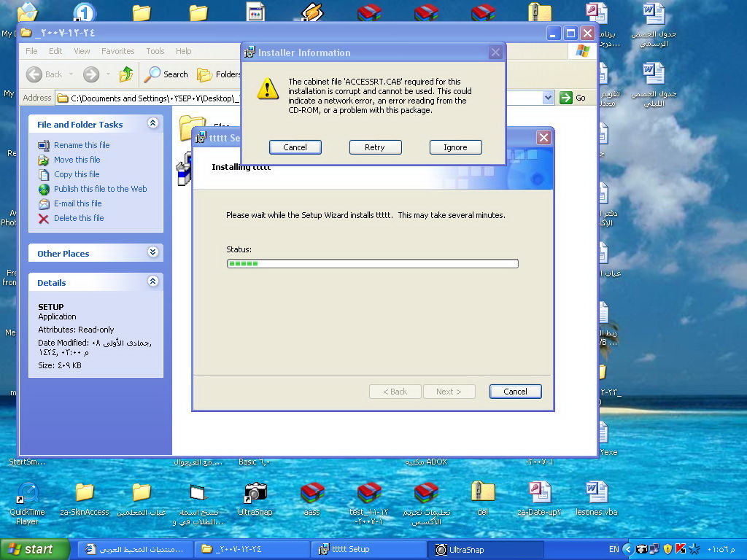Click the Move this file link

pyautogui.click(x=77, y=160)
